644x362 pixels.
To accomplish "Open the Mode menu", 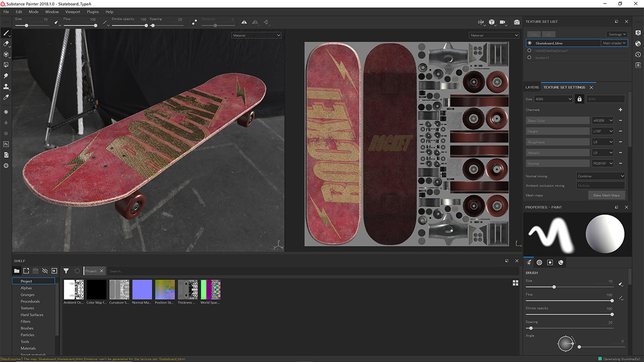I will (34, 12).
